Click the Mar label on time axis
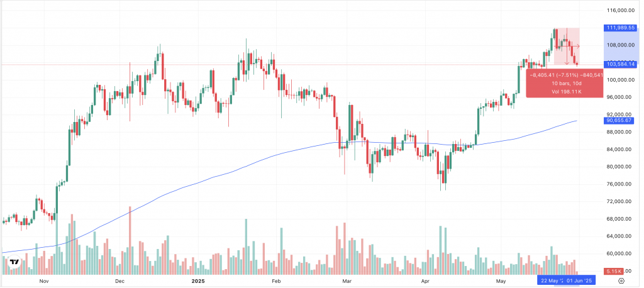 pyautogui.click(x=345, y=280)
